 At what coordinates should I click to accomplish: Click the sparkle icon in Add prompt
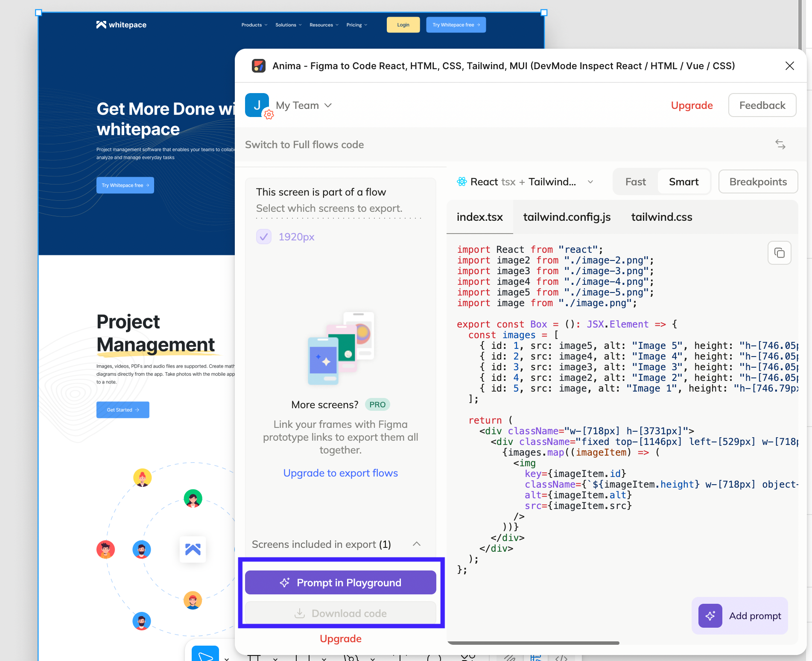click(710, 616)
